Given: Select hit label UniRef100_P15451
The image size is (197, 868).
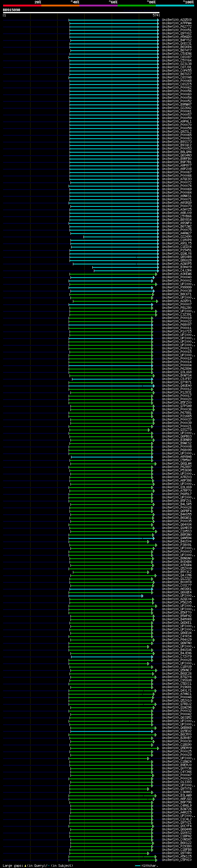Looking at the screenshot, I should click(177, 250).
